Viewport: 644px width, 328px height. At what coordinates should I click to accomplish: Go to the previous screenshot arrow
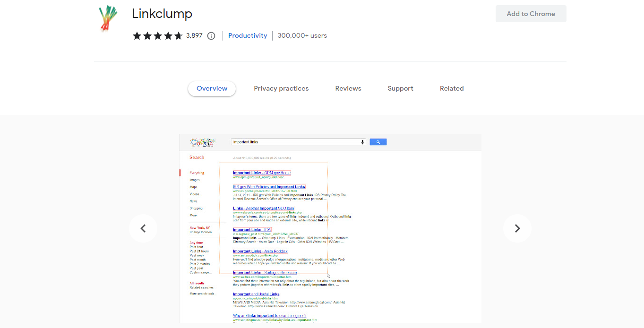click(143, 228)
